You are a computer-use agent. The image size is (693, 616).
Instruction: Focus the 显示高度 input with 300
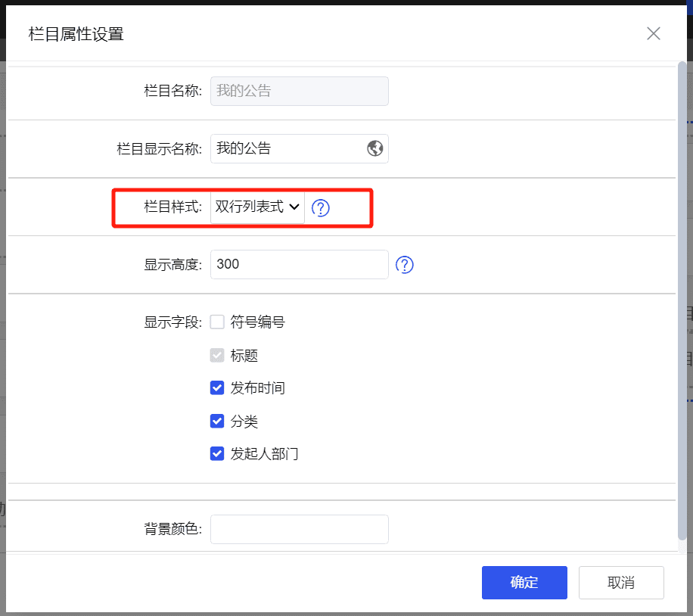[x=299, y=264]
